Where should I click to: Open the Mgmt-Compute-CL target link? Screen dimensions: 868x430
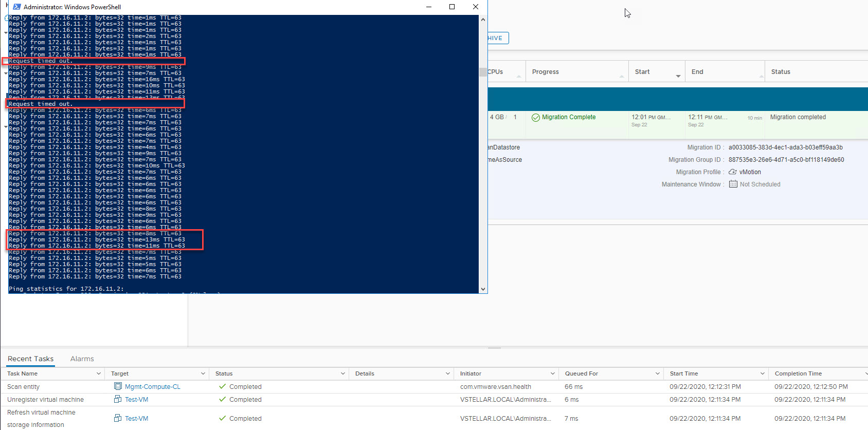pyautogui.click(x=153, y=386)
